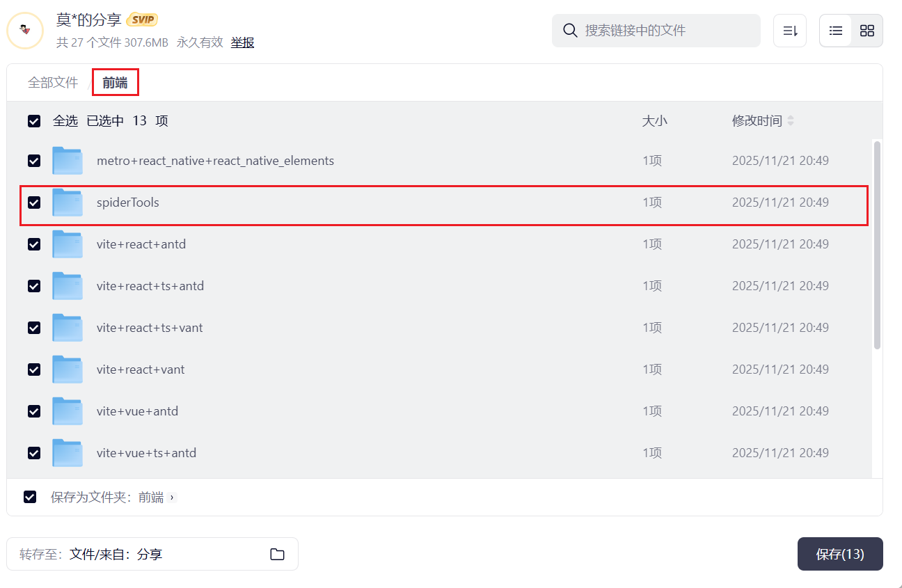Screen dimensions: 902x588
Task: Click folder icon of metro+react_native+react_native_elements
Action: click(x=68, y=161)
